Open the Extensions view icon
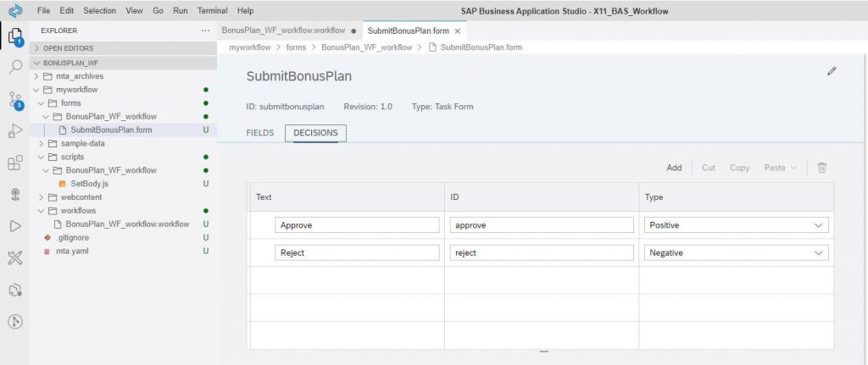Image resolution: width=868 pixels, height=365 pixels. pyautogui.click(x=15, y=163)
